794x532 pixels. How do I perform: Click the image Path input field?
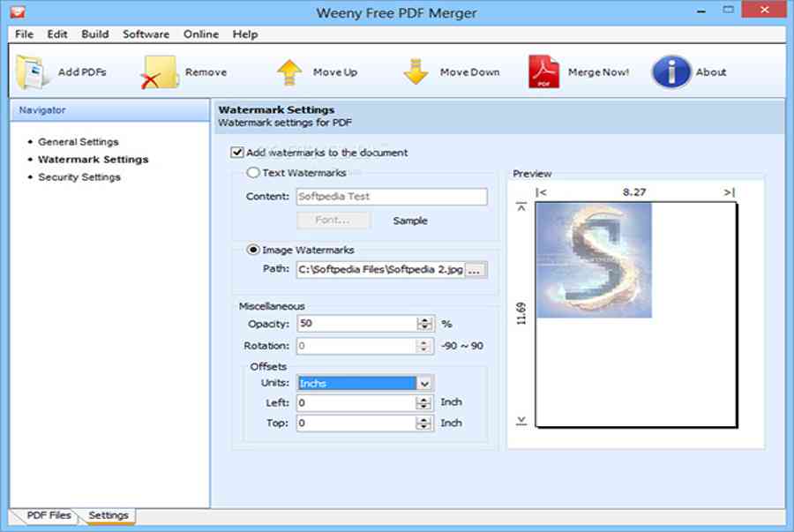click(x=381, y=270)
